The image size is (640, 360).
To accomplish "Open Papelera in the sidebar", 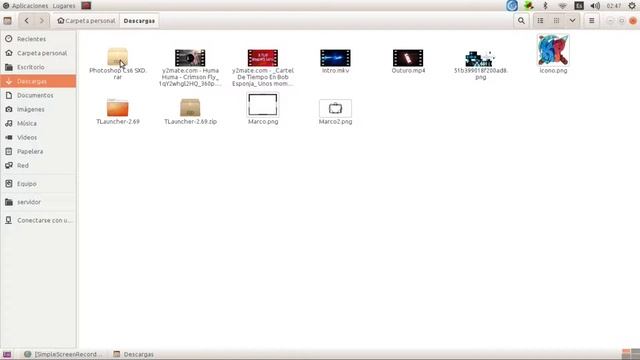I will [38, 151].
